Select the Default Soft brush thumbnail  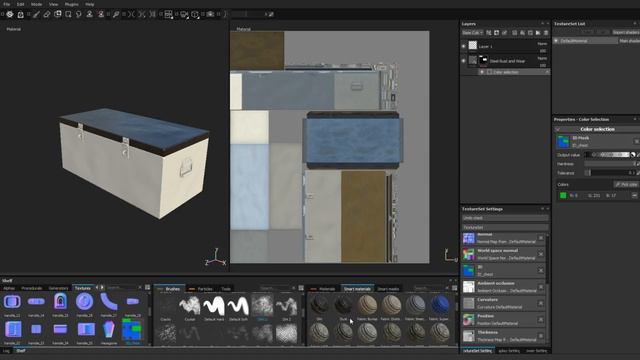coord(238,306)
